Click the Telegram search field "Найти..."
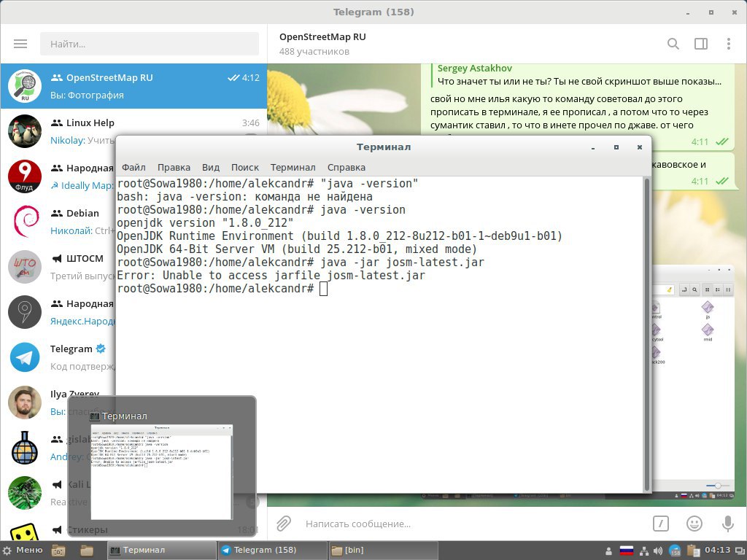This screenshot has height=560, width=747. point(150,44)
